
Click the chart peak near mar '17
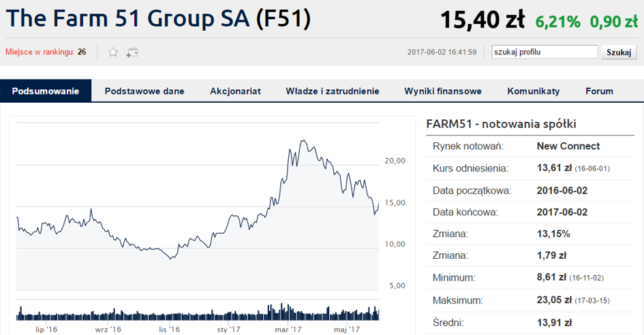[x=301, y=142]
